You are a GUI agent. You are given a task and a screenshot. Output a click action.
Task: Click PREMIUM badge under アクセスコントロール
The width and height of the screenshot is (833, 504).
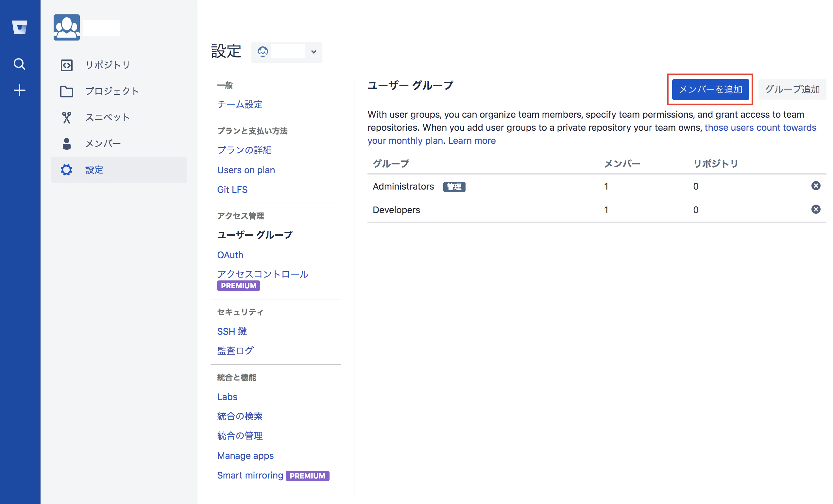[238, 286]
